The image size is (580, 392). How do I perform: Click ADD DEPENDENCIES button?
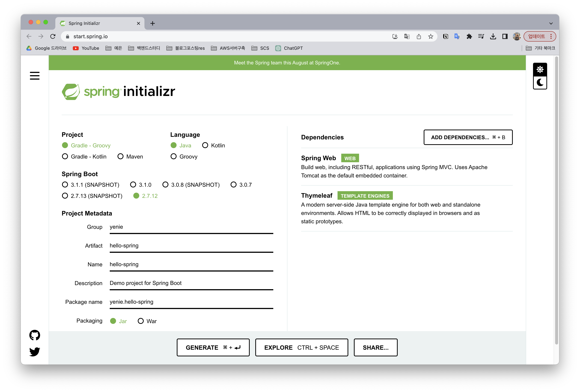coord(468,137)
